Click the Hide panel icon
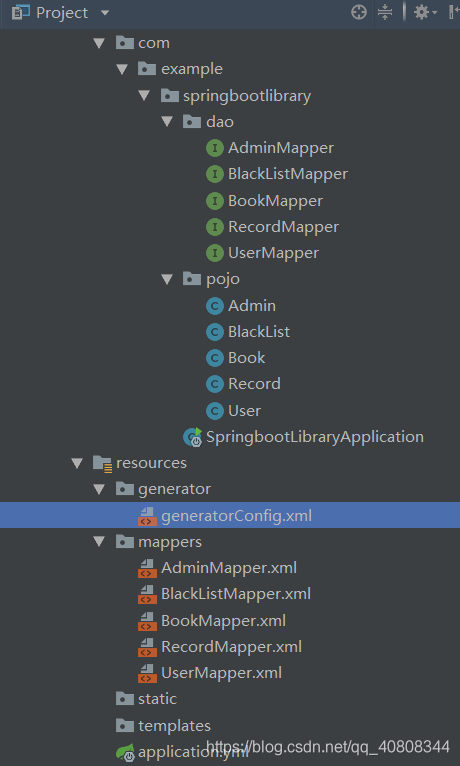Image resolution: width=460 pixels, height=766 pixels. (454, 12)
